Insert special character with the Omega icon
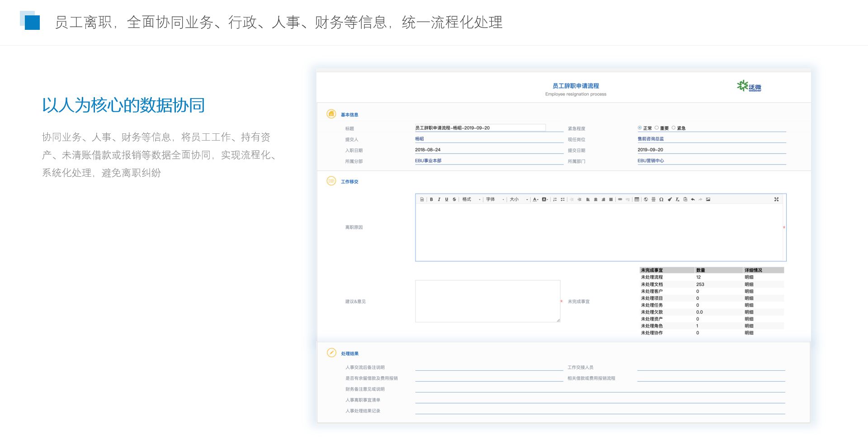Screen dimensions: 868x439 tap(661, 199)
